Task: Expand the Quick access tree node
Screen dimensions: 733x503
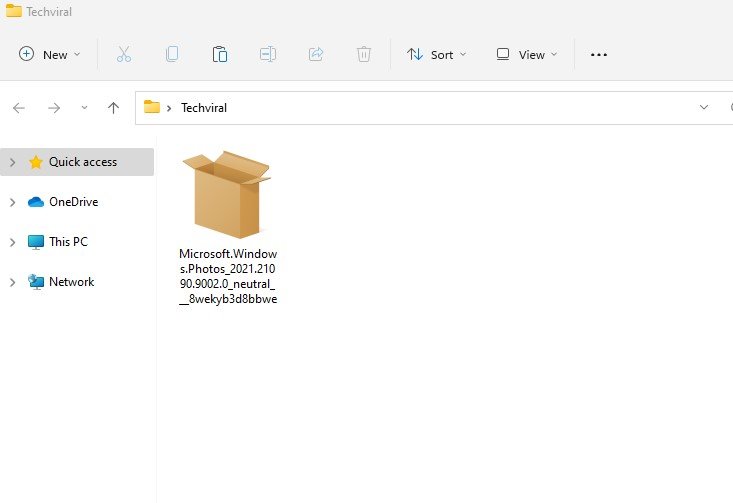Action: 13,162
